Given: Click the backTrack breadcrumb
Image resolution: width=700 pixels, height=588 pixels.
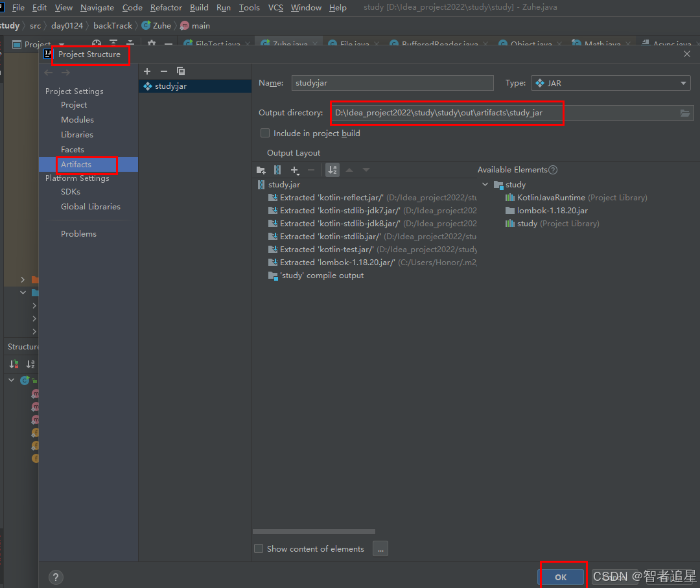Looking at the screenshot, I should [113, 26].
